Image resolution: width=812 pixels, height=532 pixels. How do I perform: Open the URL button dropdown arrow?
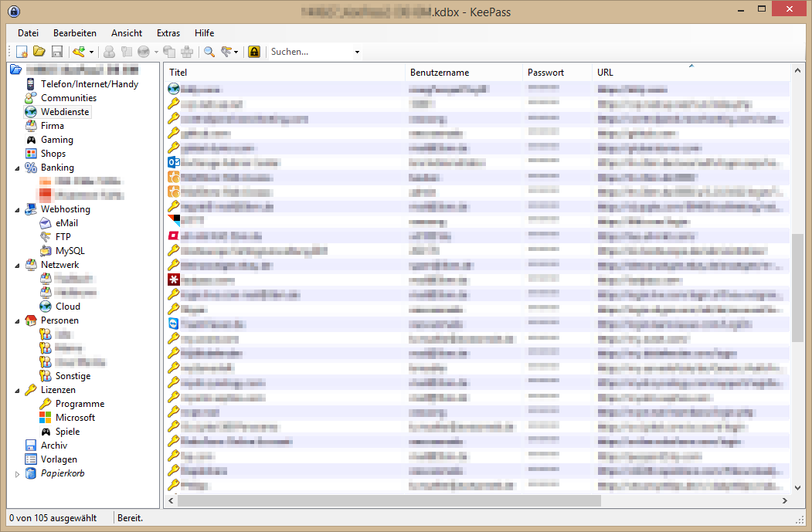point(156,52)
